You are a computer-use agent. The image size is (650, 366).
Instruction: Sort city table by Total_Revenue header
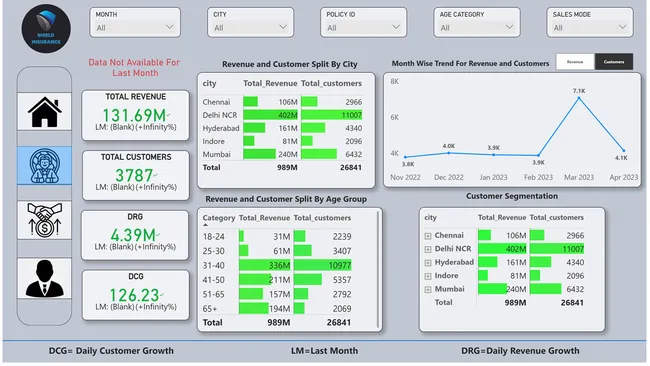coord(270,83)
